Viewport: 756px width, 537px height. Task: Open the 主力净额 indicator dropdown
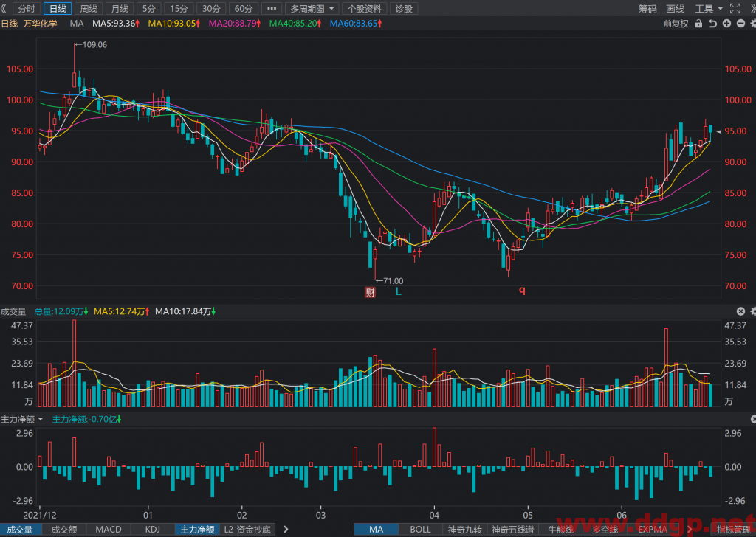(22, 420)
